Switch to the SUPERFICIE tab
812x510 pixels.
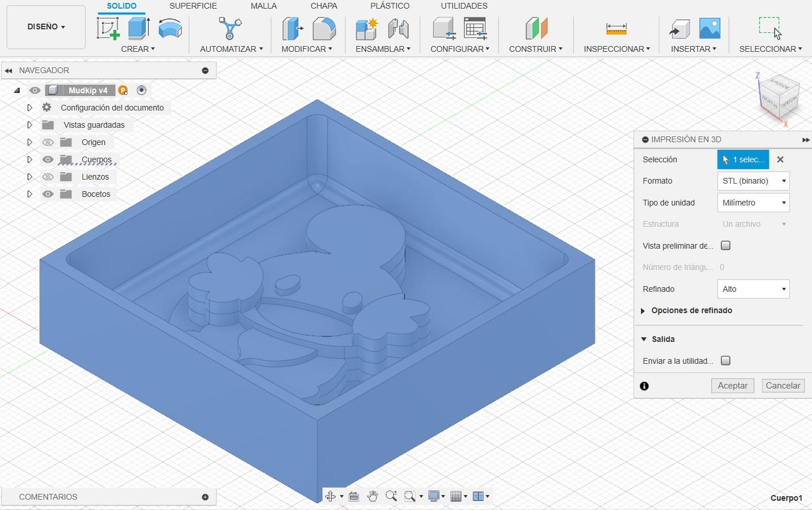pyautogui.click(x=193, y=6)
